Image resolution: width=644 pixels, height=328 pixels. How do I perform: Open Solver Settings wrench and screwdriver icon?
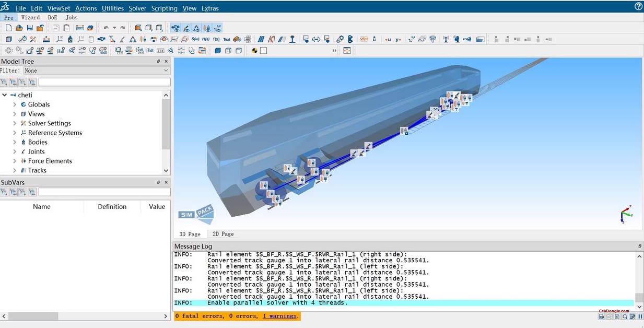tap(33, 39)
